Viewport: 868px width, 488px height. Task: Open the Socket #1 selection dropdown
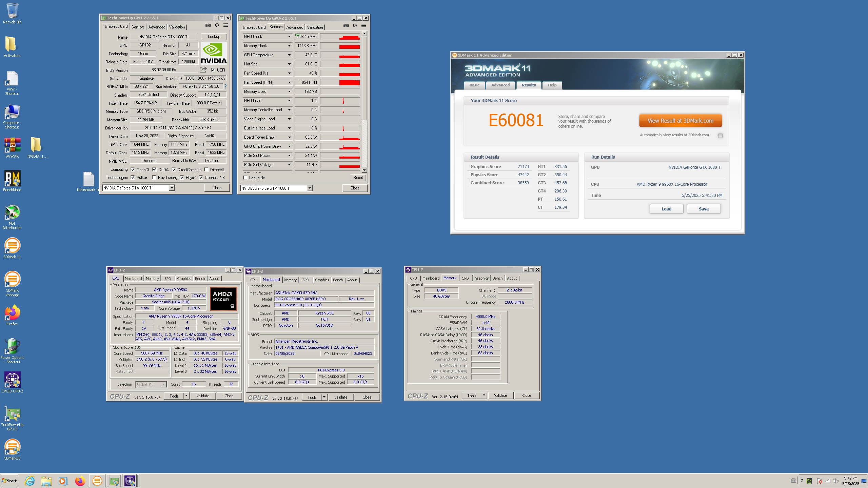pyautogui.click(x=164, y=384)
